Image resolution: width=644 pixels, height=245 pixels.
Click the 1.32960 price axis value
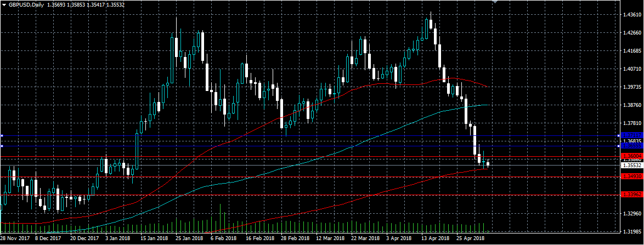(631, 214)
